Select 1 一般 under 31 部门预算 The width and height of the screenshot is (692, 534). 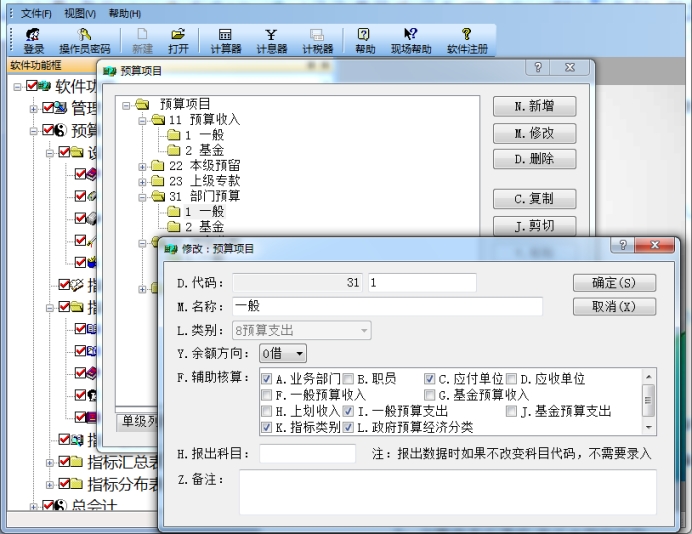[204, 212]
